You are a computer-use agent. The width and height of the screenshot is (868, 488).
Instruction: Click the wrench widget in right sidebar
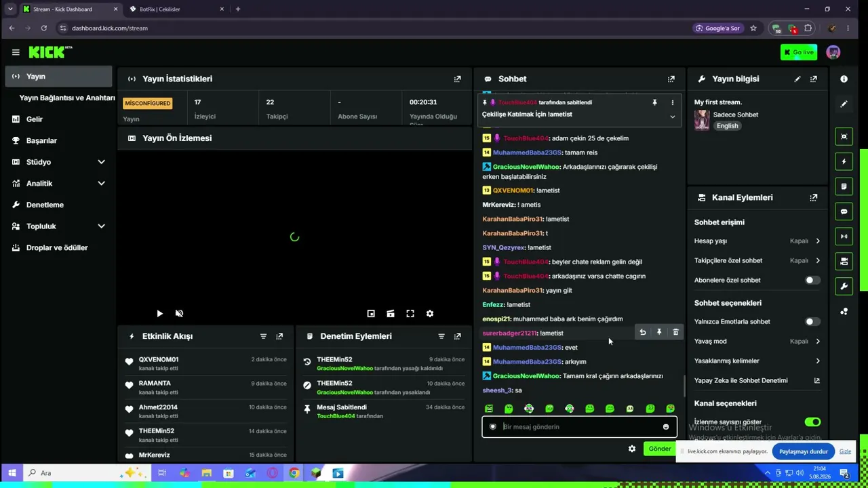[844, 287]
